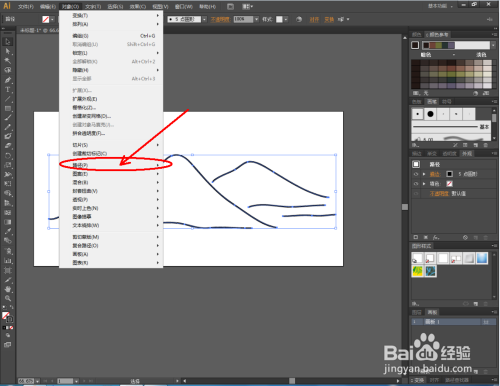The image size is (500, 386).
Task: Choose 变换(T) Transform submenu item
Action: [111, 15]
